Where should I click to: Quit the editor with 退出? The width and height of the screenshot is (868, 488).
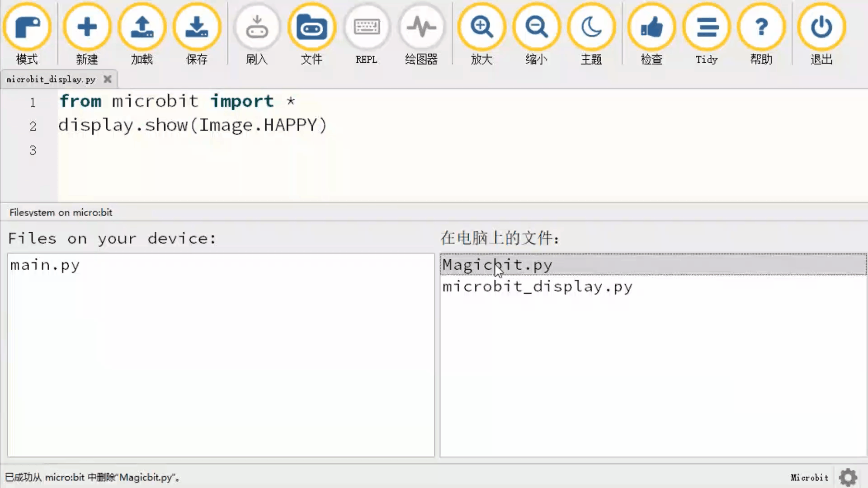pos(821,34)
